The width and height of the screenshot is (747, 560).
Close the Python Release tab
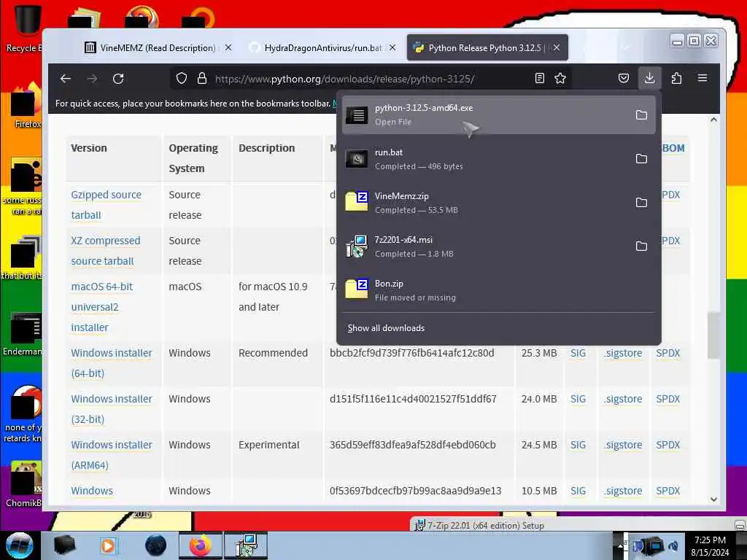(557, 47)
